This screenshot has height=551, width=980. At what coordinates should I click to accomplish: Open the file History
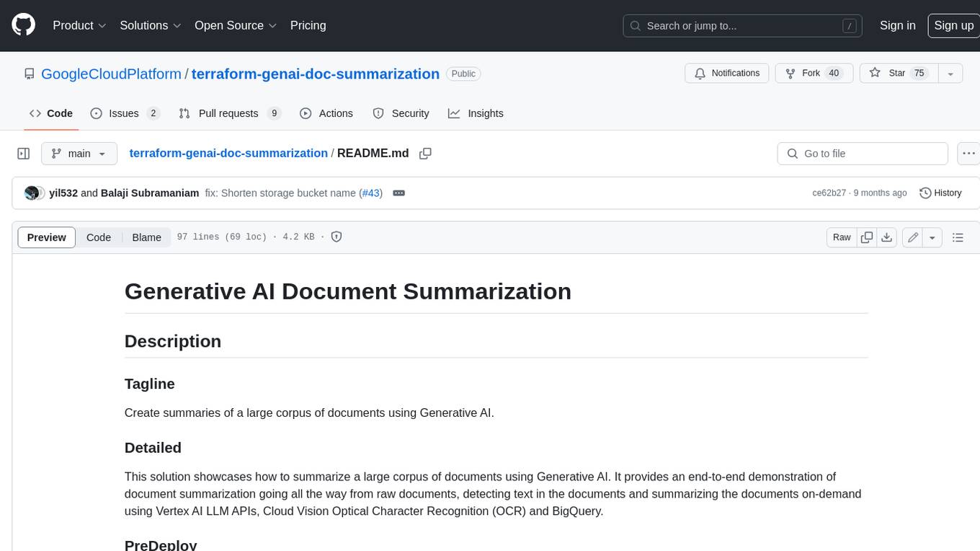(940, 193)
